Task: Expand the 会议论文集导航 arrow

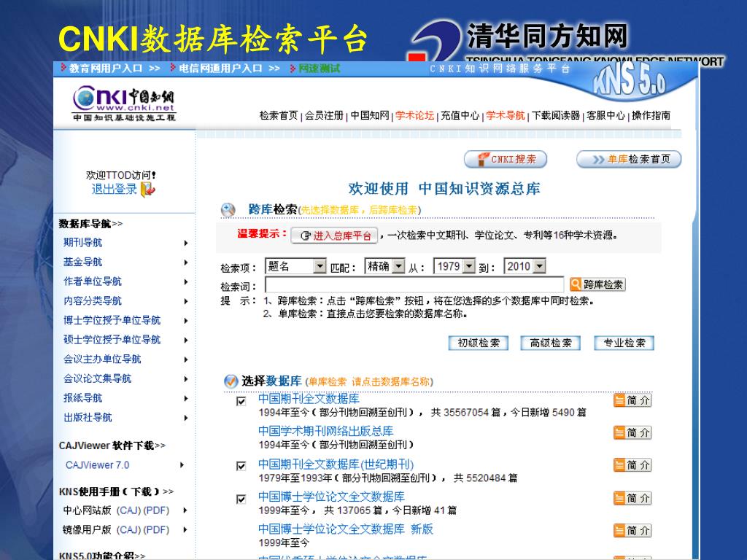Action: point(186,379)
